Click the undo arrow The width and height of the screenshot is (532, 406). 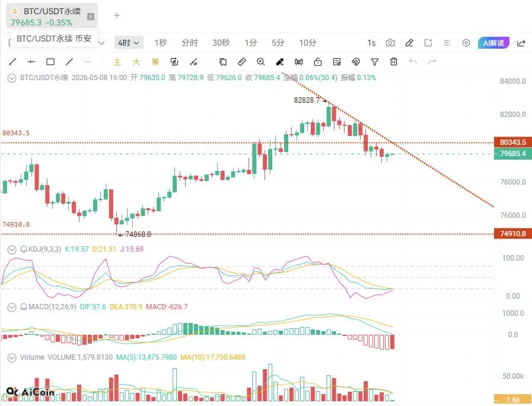pyautogui.click(x=413, y=62)
